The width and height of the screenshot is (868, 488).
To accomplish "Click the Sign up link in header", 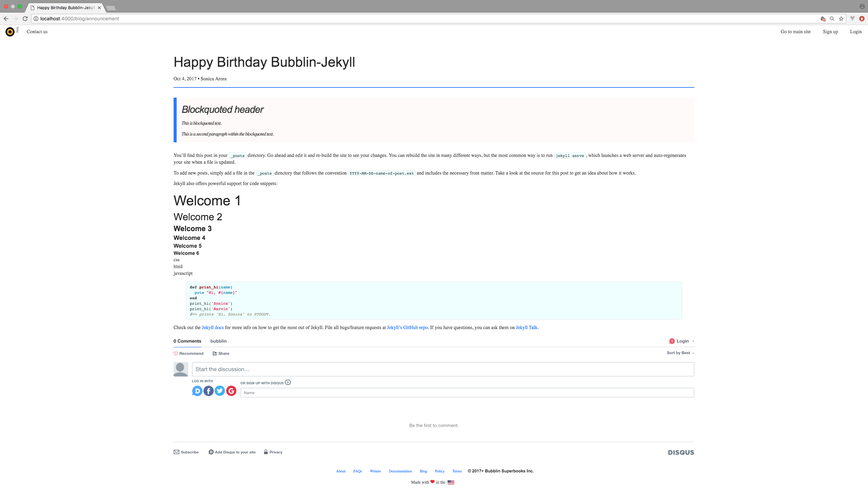I will tap(830, 32).
